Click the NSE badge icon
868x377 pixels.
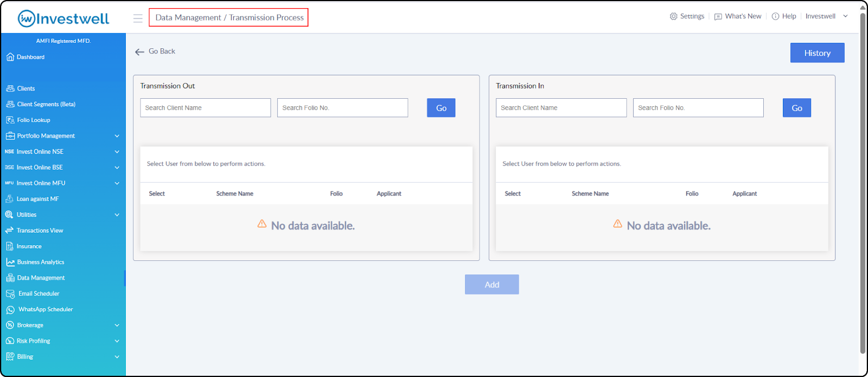coord(9,152)
